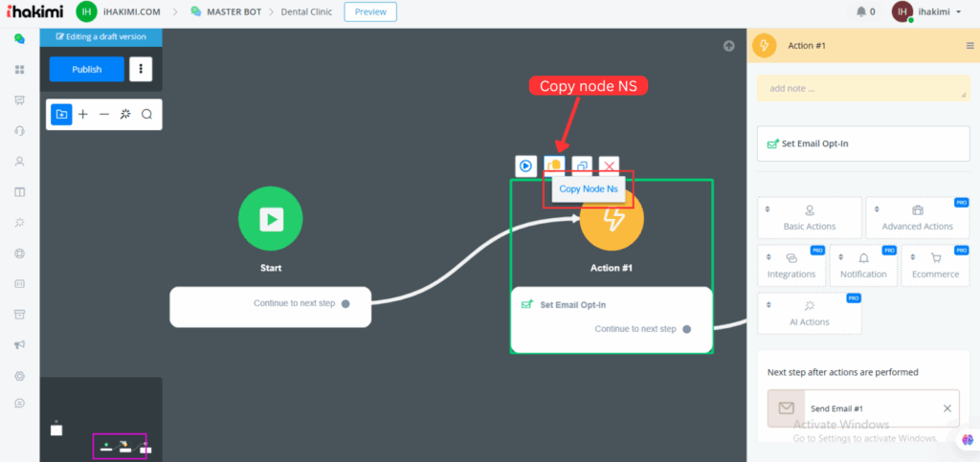The image size is (980, 462).
Task: Open the three-dot menu beside Publish
Action: pyautogui.click(x=141, y=69)
